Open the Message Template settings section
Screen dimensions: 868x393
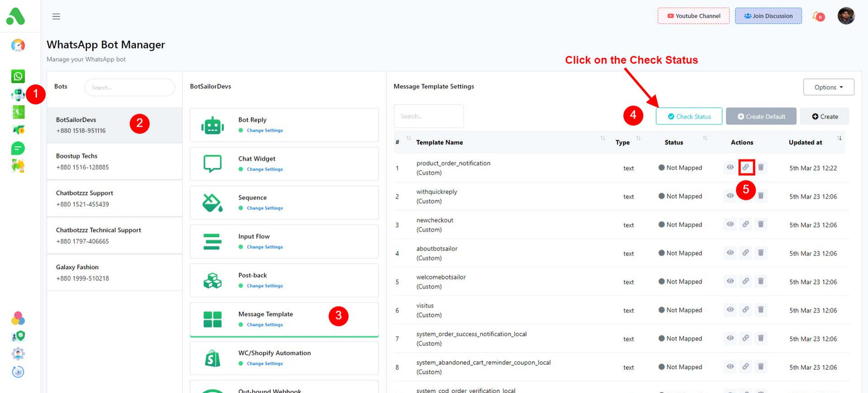(265, 314)
